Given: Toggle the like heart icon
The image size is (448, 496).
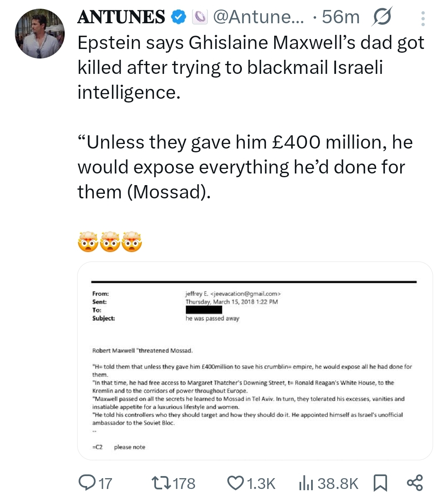Looking at the screenshot, I should point(236,483).
